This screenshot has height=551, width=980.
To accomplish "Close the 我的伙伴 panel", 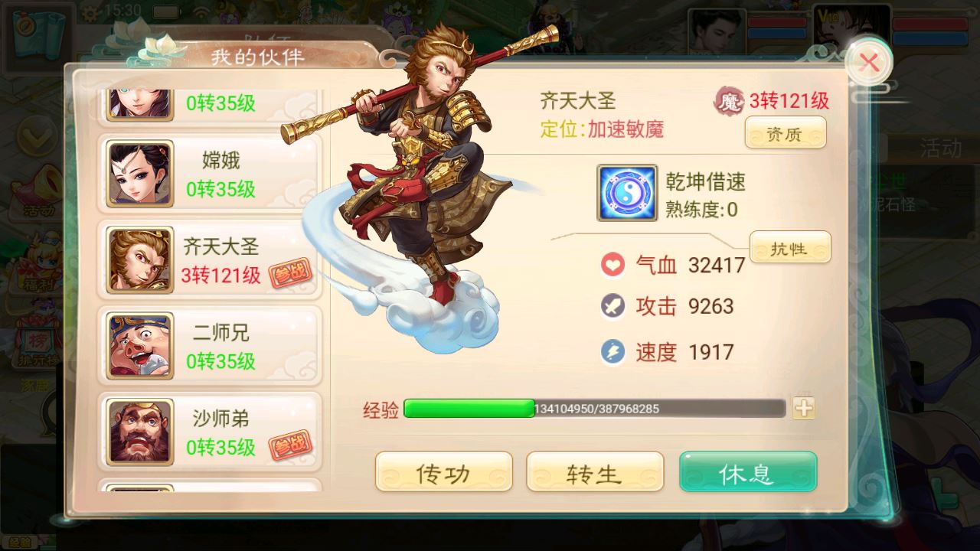I will point(869,63).
